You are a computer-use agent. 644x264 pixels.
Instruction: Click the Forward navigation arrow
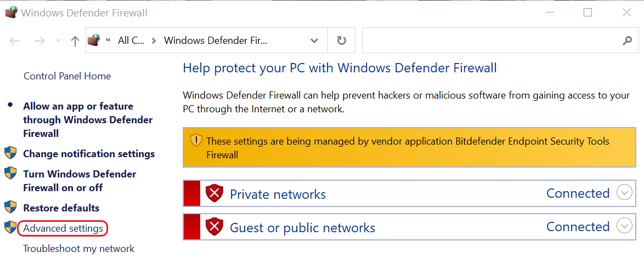pyautogui.click(x=39, y=41)
